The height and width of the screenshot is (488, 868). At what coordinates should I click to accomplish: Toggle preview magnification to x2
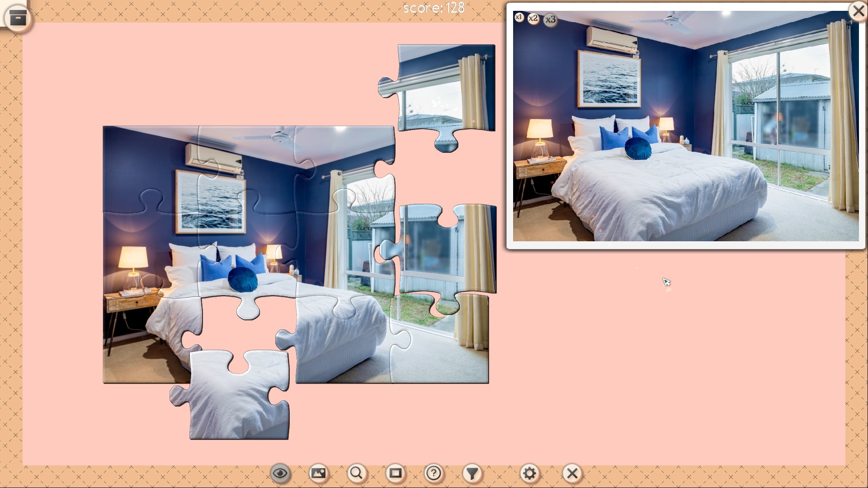coord(534,19)
